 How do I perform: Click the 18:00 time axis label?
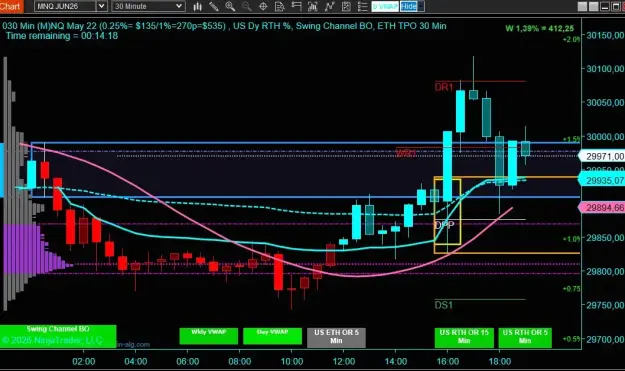[500, 361]
